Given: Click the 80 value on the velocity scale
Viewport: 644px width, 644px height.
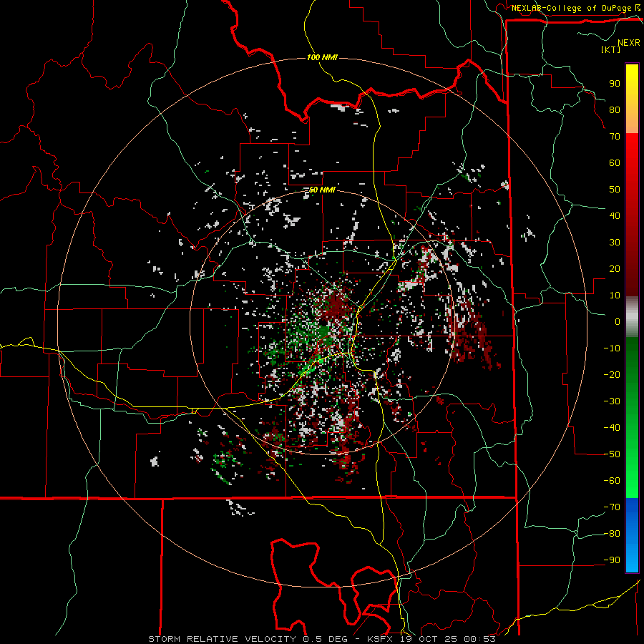Looking at the screenshot, I should [x=615, y=109].
